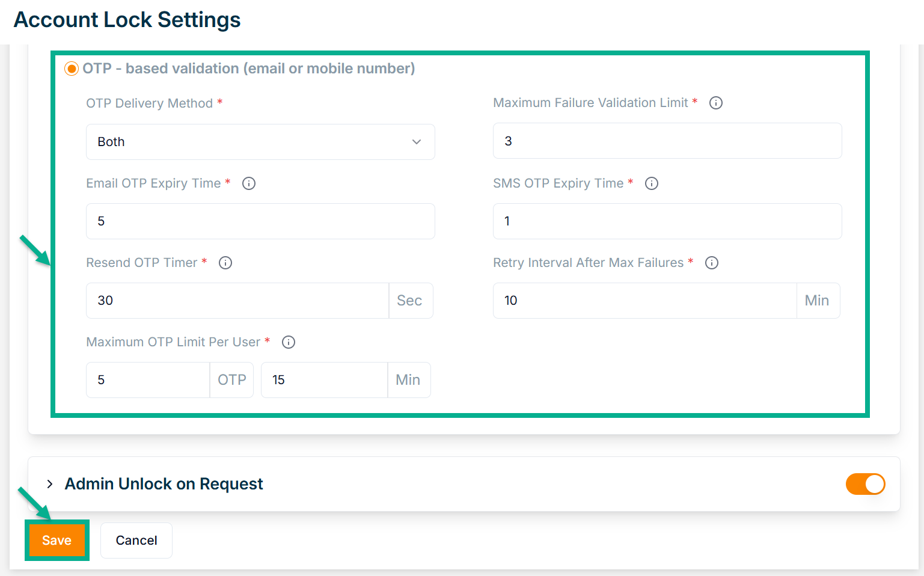Expand the Admin Unlock on Request section
Screen dimensions: 924x576
click(50, 484)
